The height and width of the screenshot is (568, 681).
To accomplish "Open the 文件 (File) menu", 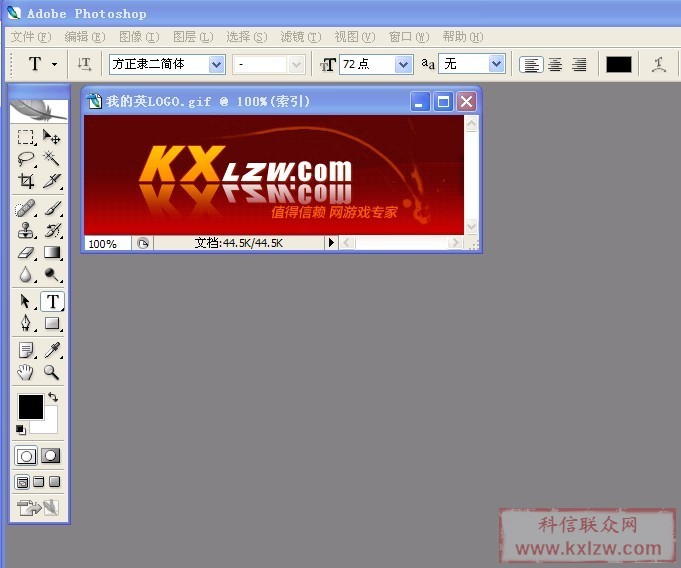I will [31, 37].
